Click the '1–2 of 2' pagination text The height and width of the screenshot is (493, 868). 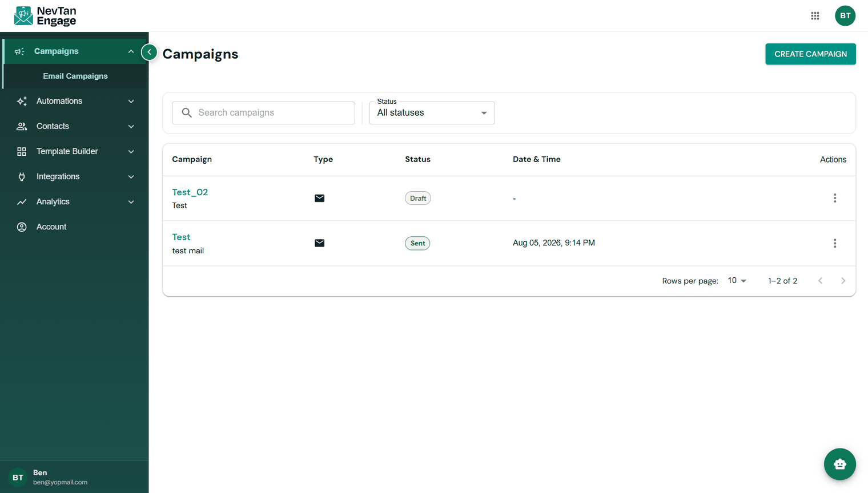[783, 281]
